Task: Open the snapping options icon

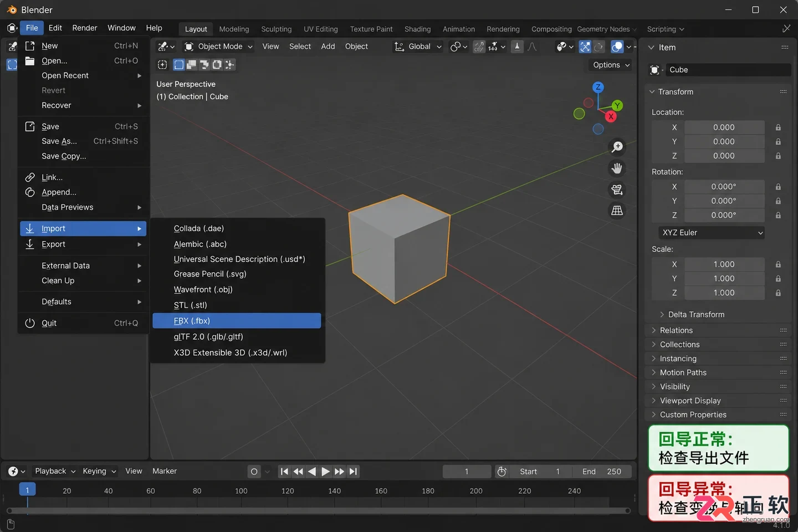Action: [x=497, y=47]
